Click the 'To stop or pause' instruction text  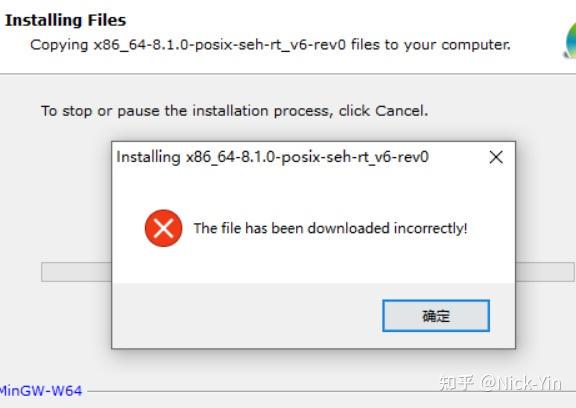click(234, 111)
